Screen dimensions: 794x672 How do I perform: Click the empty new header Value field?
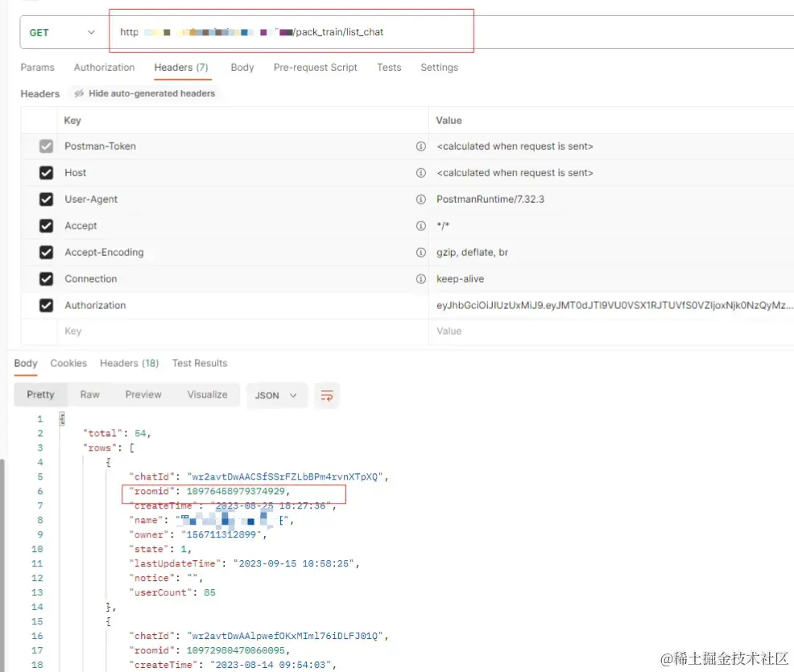pos(611,331)
